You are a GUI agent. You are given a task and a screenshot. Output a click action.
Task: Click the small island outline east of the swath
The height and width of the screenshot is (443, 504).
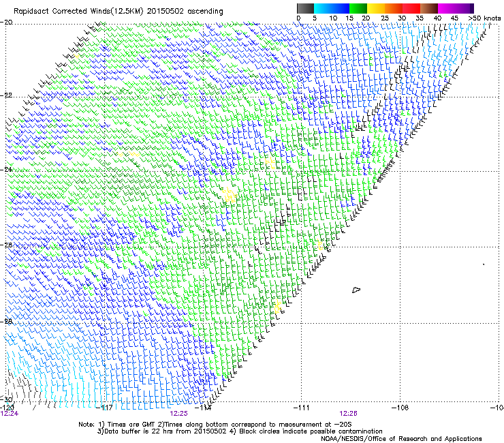click(356, 290)
